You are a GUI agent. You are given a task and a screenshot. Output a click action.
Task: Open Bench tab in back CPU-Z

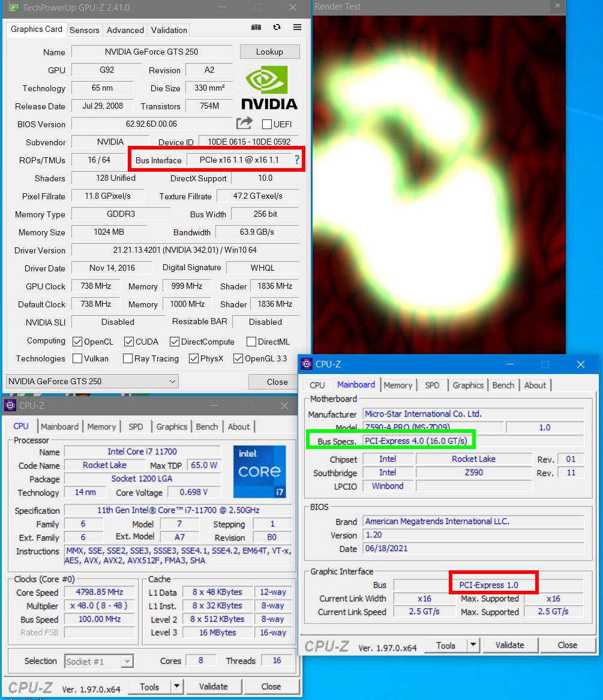[206, 427]
